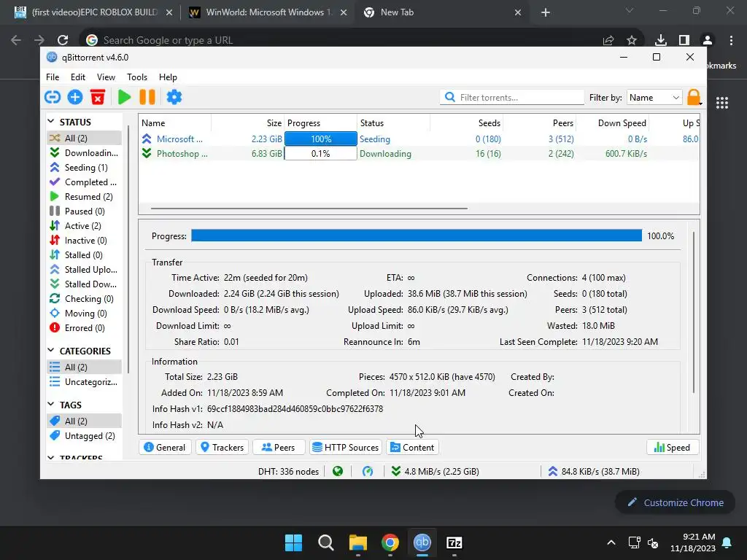This screenshot has width=747, height=560.
Task: Reload the page with Chrome refresh icon
Action: coord(63,40)
